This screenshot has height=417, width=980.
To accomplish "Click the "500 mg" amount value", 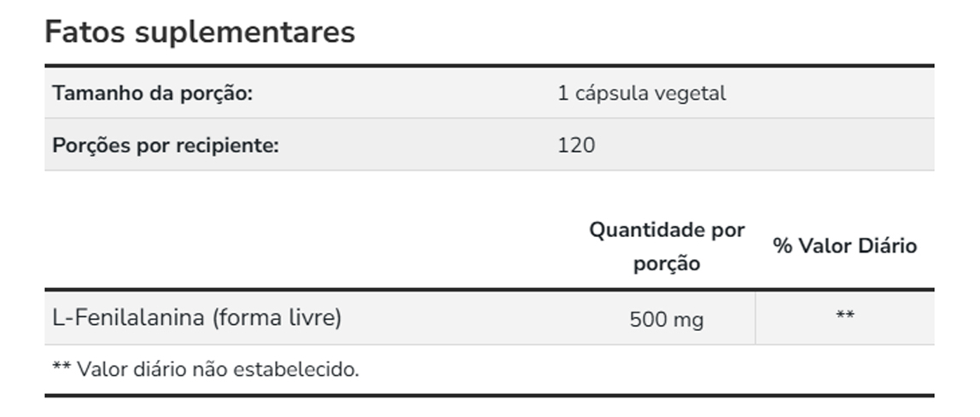I will [x=666, y=320].
